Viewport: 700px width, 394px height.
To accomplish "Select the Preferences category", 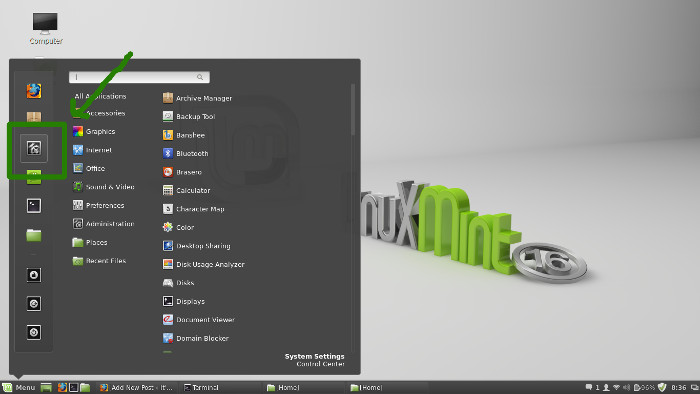I will [98, 205].
